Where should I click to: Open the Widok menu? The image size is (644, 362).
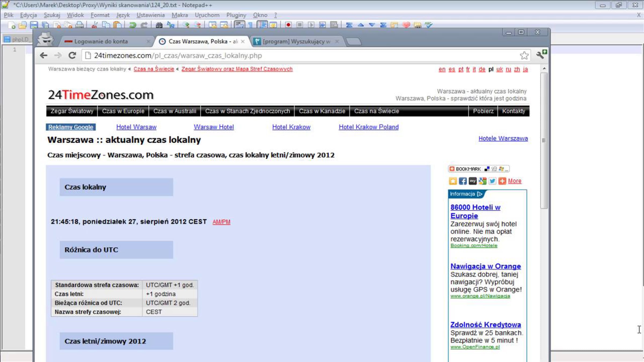[x=75, y=15]
